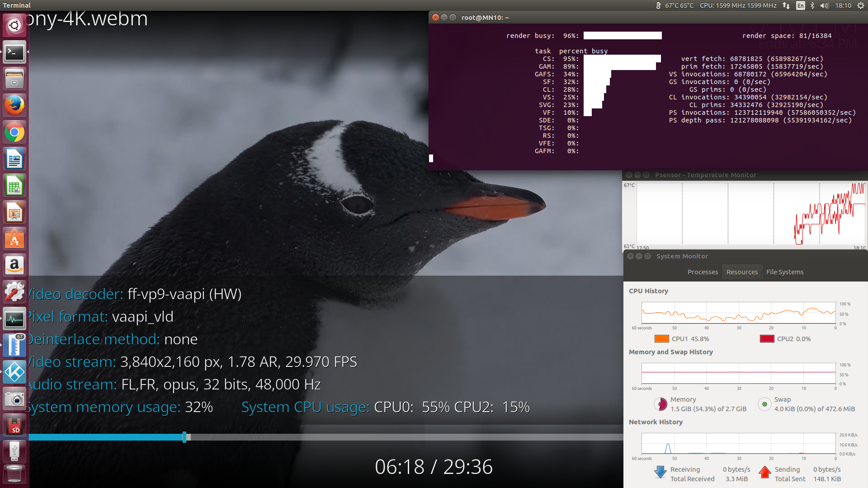The width and height of the screenshot is (868, 488).
Task: Click 'Total Sent 148.1 KiB' value
Action: tap(827, 479)
